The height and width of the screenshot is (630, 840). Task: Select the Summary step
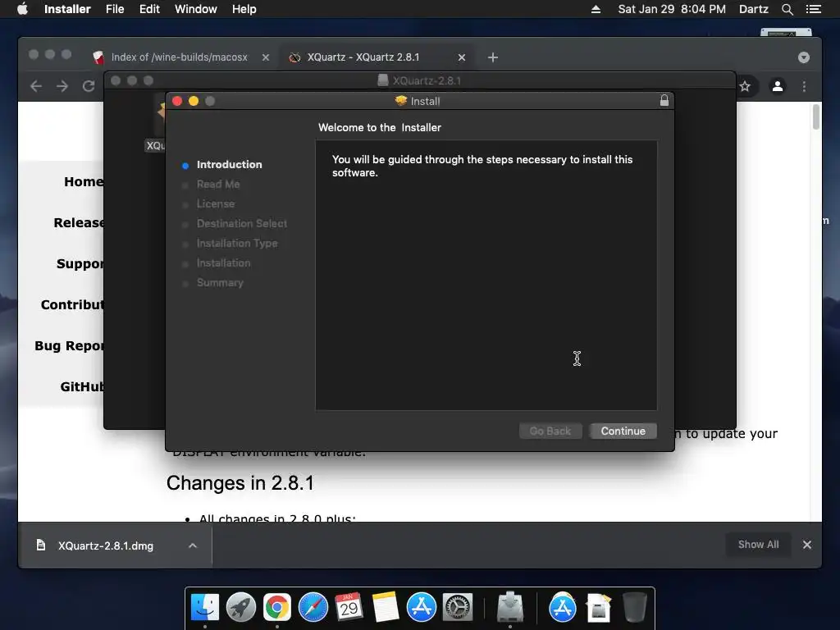pyautogui.click(x=220, y=282)
